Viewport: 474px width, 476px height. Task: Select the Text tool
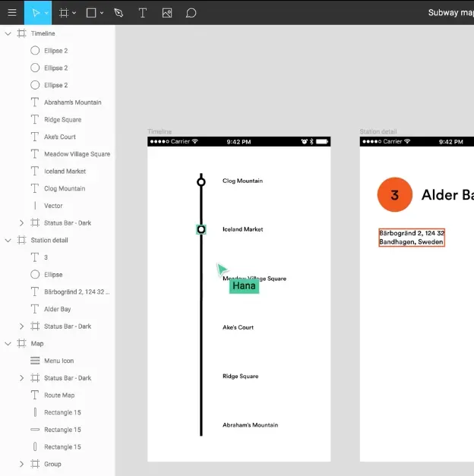tap(143, 13)
